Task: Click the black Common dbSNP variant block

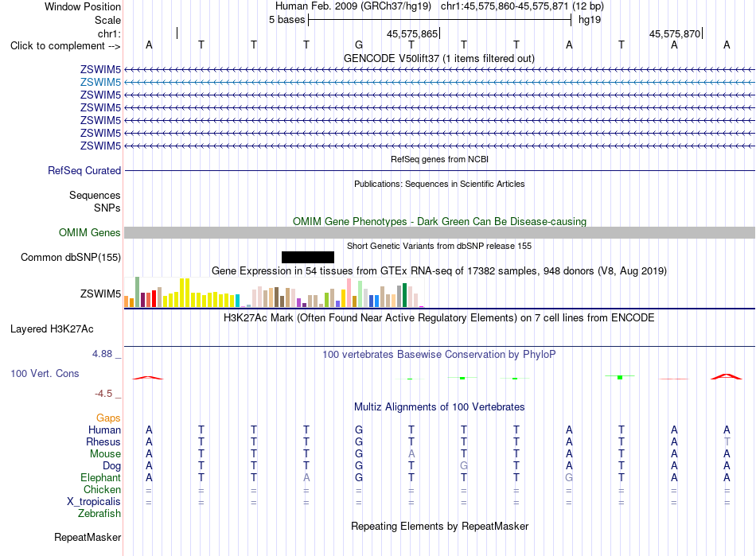Action: [308, 257]
